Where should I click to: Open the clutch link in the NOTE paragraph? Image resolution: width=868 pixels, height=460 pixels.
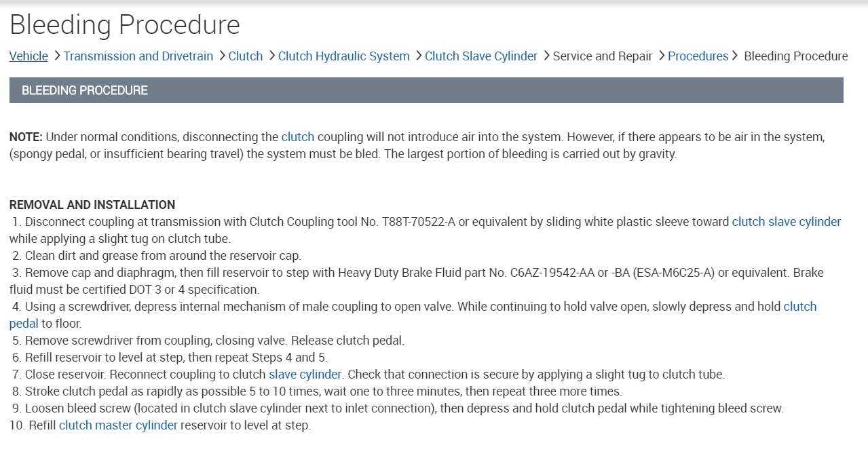click(x=298, y=137)
